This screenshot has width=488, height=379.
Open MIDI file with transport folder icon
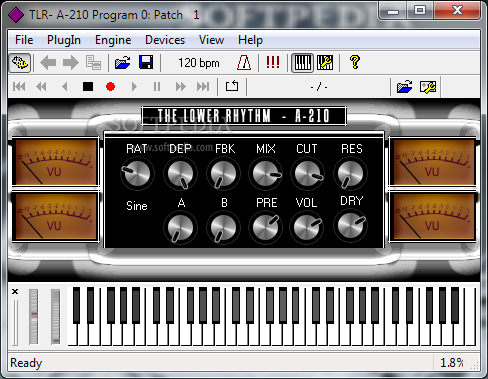[405, 87]
